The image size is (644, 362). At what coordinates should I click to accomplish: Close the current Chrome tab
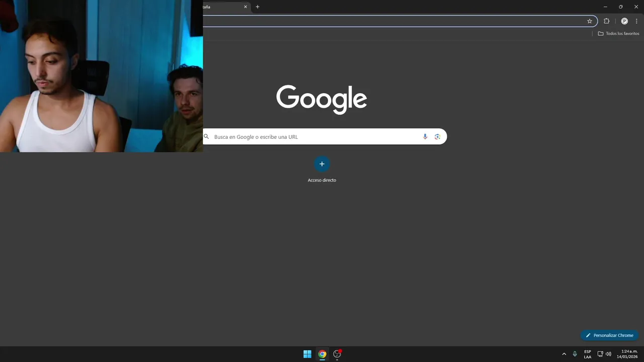(246, 7)
